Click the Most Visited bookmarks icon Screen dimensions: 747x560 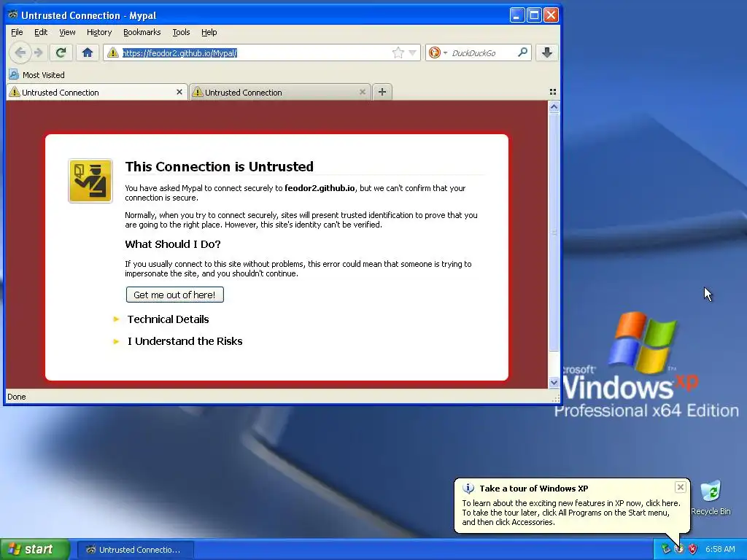click(x=14, y=75)
